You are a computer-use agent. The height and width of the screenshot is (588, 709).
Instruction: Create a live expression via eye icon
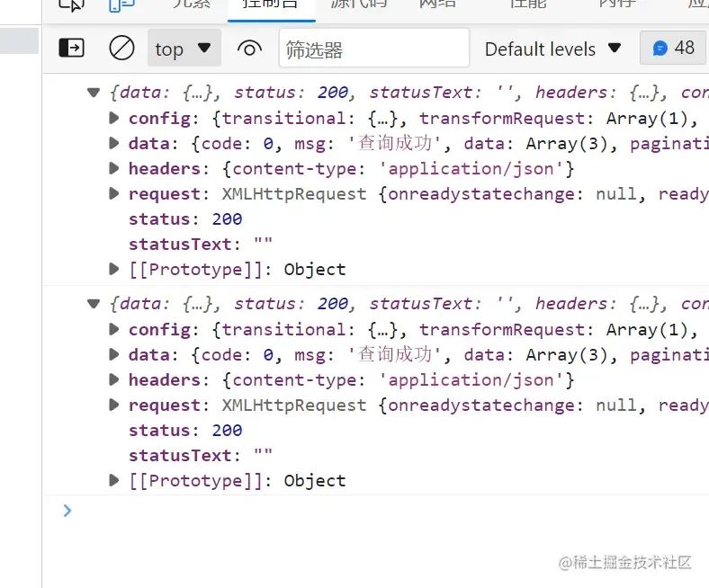click(249, 48)
